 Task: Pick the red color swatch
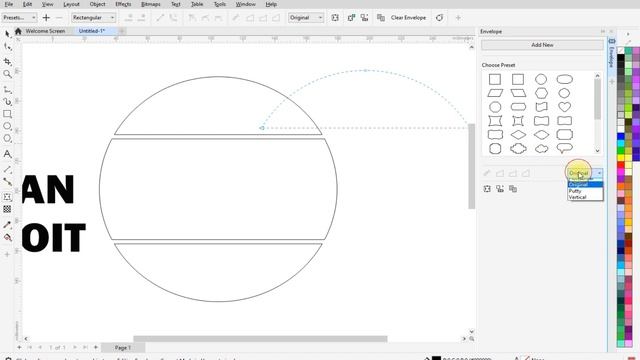pos(621,165)
